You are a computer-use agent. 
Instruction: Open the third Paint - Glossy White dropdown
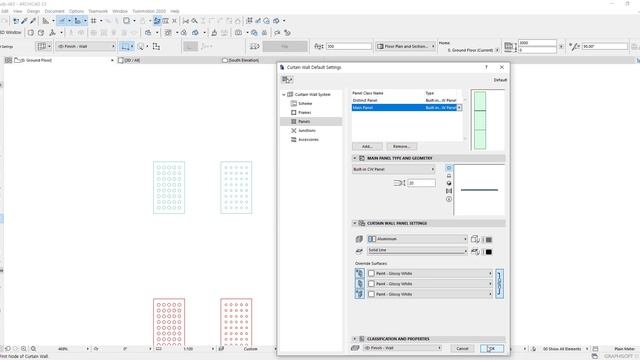click(x=430, y=294)
